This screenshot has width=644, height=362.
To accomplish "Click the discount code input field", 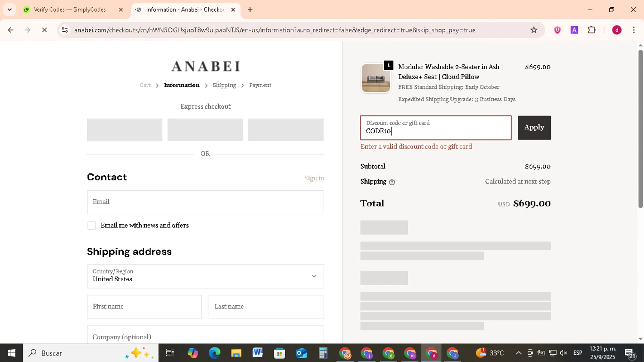I will [436, 128].
